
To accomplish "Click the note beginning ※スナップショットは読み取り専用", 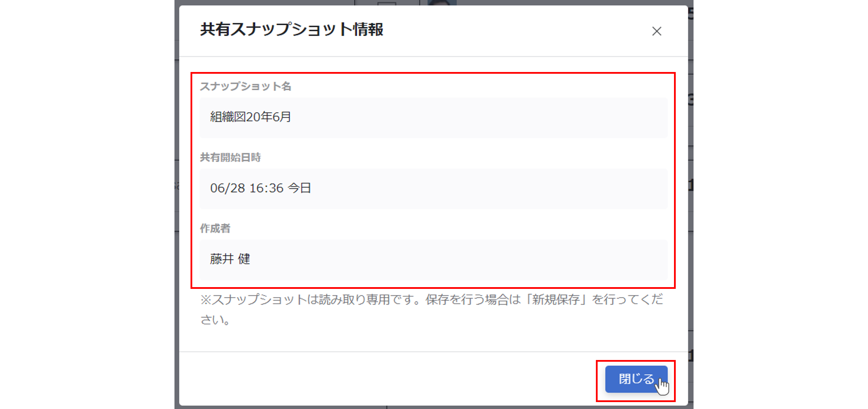I will click(x=431, y=309).
